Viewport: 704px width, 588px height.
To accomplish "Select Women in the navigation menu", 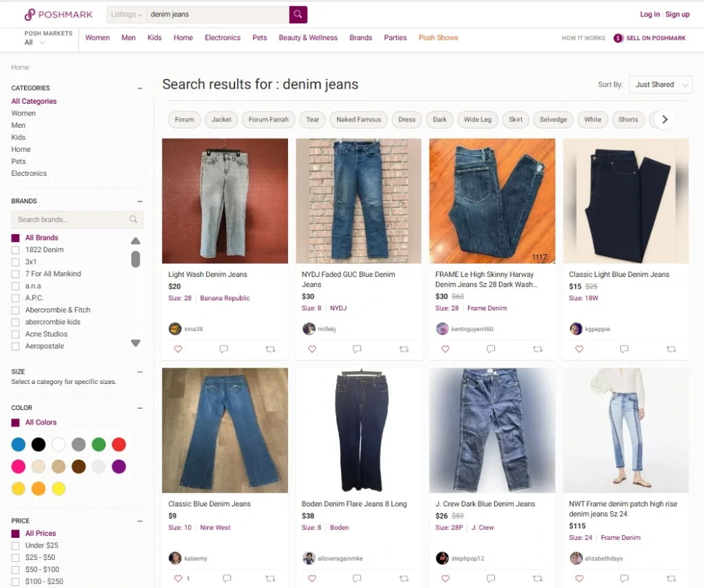I will point(98,38).
